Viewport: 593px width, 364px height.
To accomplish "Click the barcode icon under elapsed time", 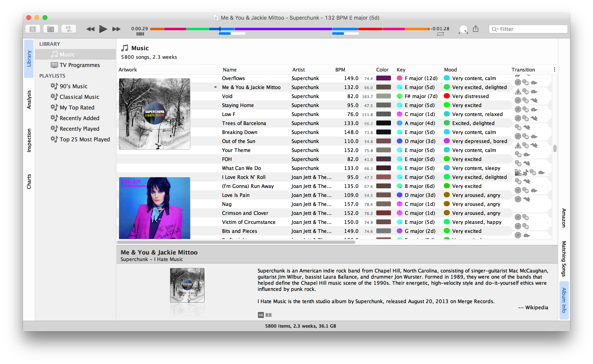I will [x=140, y=34].
